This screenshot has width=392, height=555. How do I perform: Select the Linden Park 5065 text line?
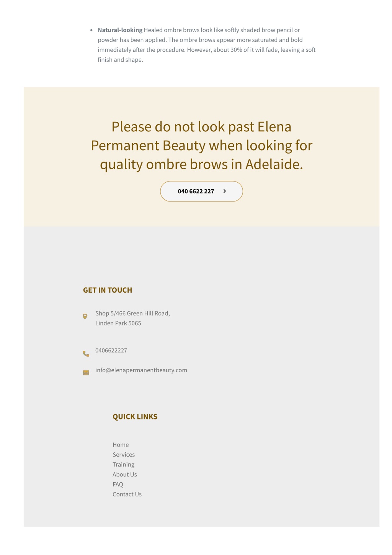coord(118,323)
